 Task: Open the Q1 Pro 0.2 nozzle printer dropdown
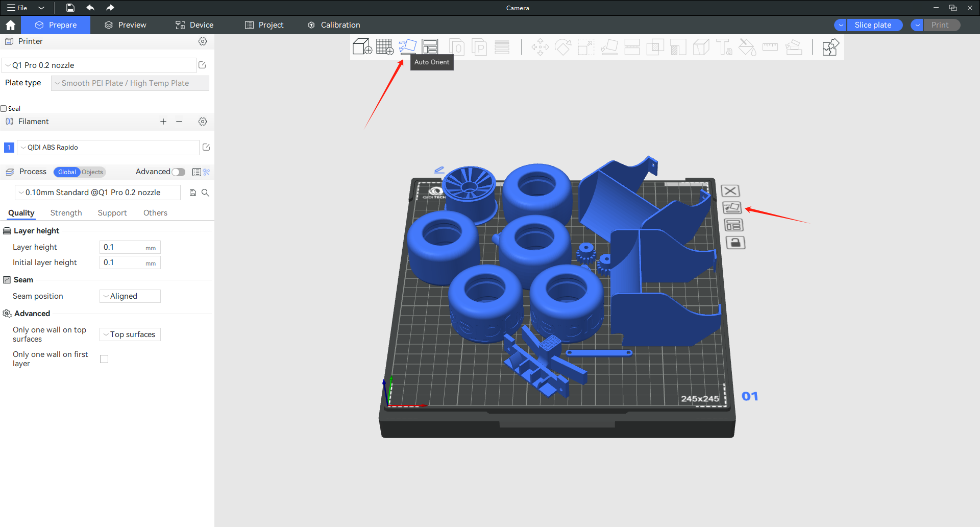[x=100, y=65]
